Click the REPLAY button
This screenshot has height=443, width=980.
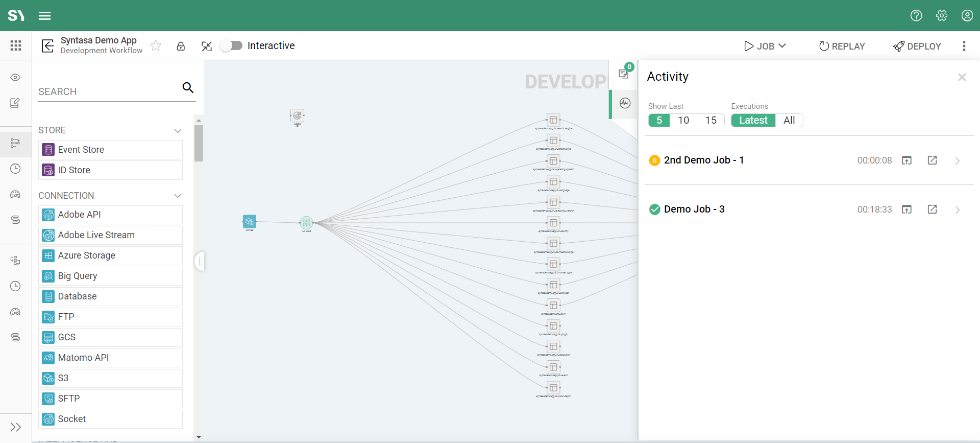(x=842, y=46)
